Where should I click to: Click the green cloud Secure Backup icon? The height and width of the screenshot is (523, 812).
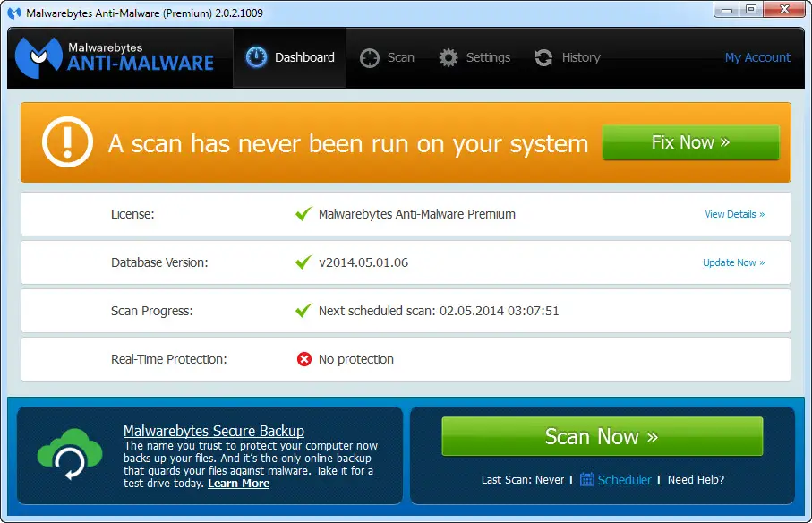pos(70,454)
